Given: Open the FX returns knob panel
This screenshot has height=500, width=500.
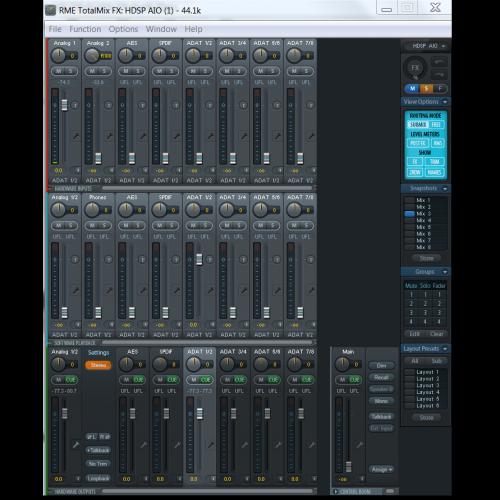Looking at the screenshot, I should [415, 68].
